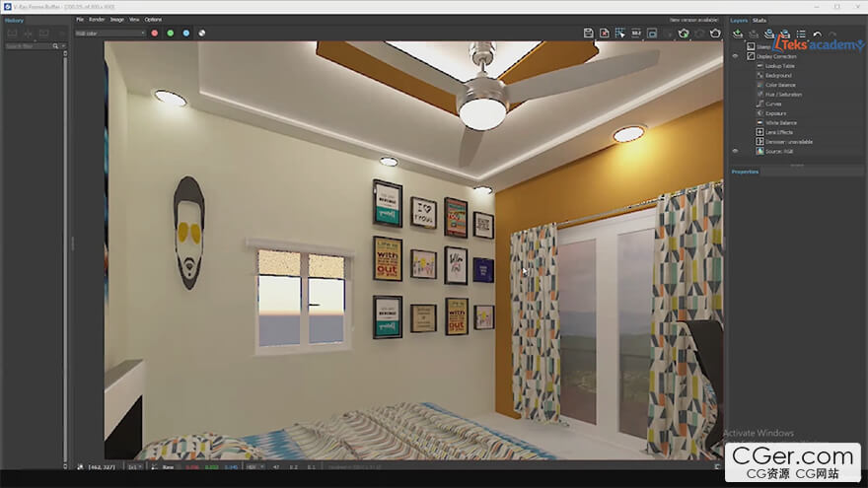Toggle the green channel circle

(x=170, y=33)
